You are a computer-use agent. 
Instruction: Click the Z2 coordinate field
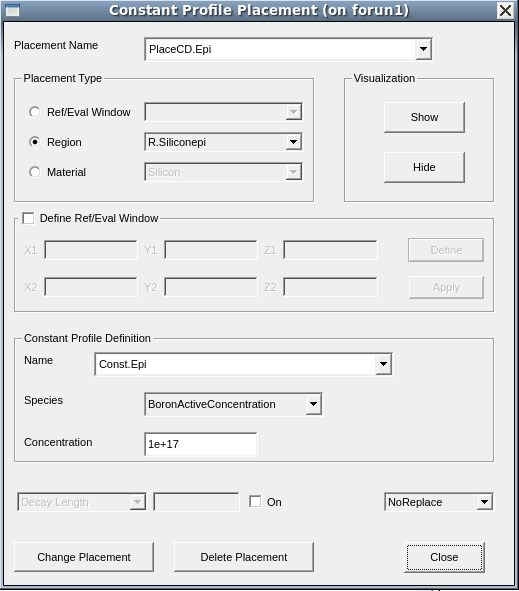(330, 287)
